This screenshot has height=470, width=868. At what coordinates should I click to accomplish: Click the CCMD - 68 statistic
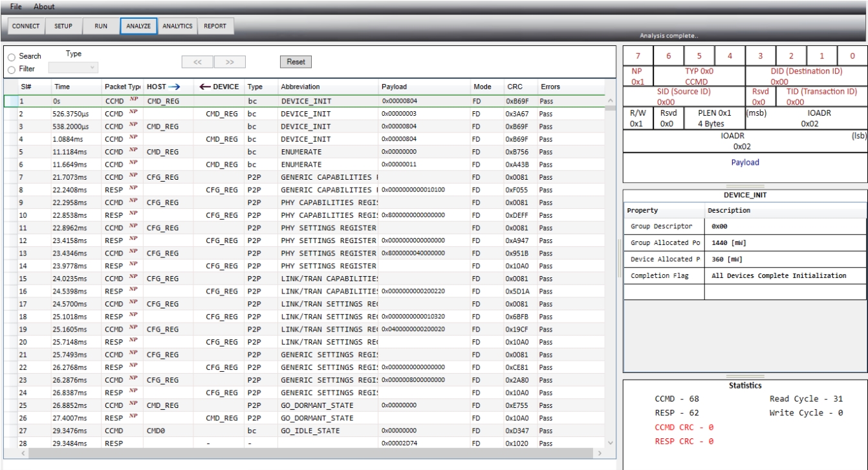pos(677,400)
